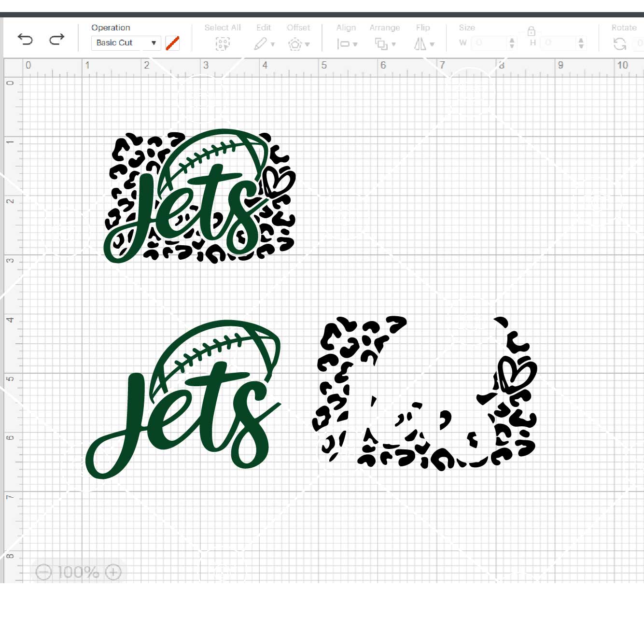644x644 pixels.
Task: Expand the Edit dropdown arrow
Action: click(273, 44)
